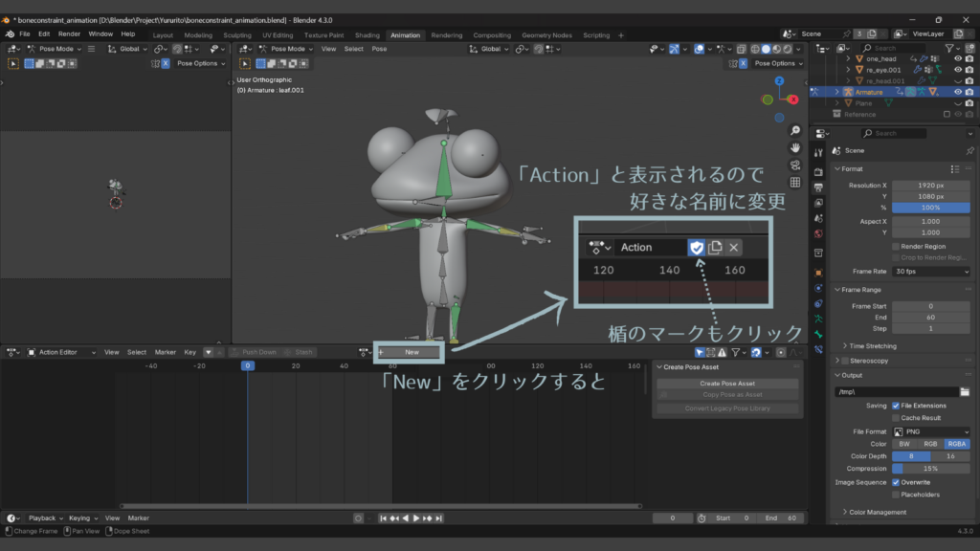
Task: Open the Action Editor mode dropdown
Action: [62, 352]
